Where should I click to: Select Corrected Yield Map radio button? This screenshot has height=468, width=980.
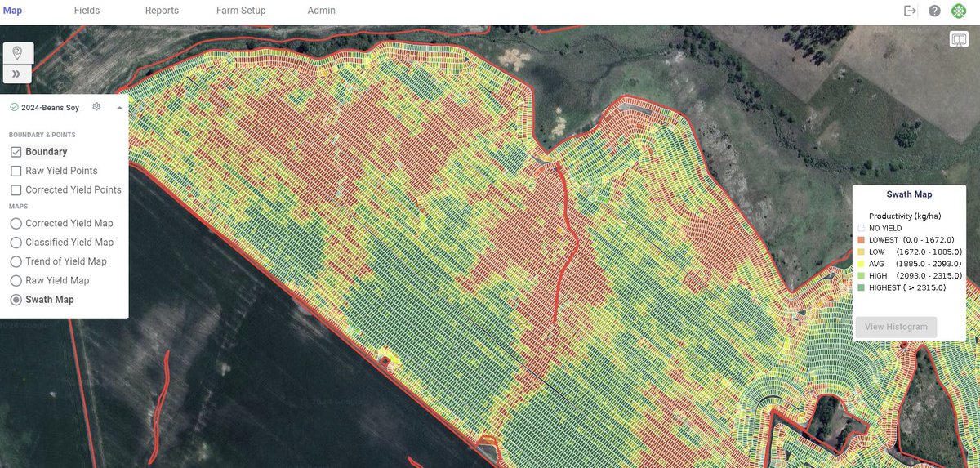pyautogui.click(x=16, y=223)
